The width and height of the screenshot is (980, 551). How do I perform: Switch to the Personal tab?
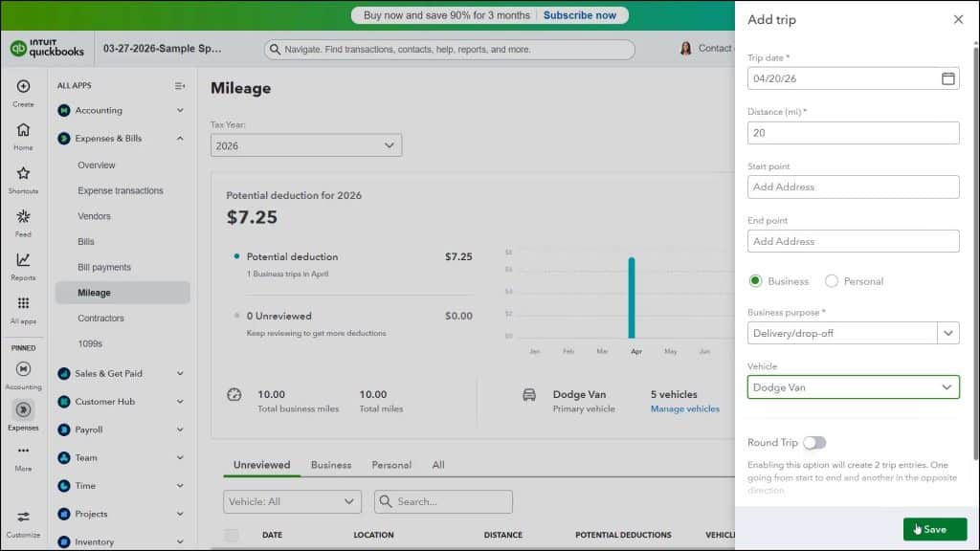point(391,466)
